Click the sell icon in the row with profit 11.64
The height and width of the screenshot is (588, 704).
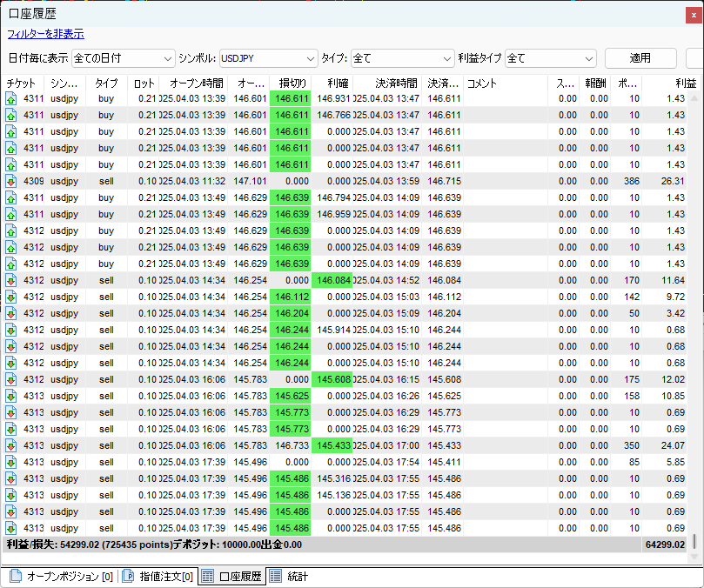click(11, 281)
